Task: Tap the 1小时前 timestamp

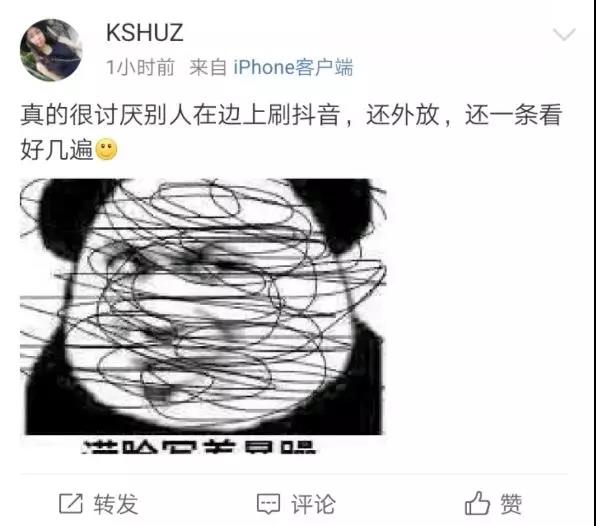Action: click(140, 67)
